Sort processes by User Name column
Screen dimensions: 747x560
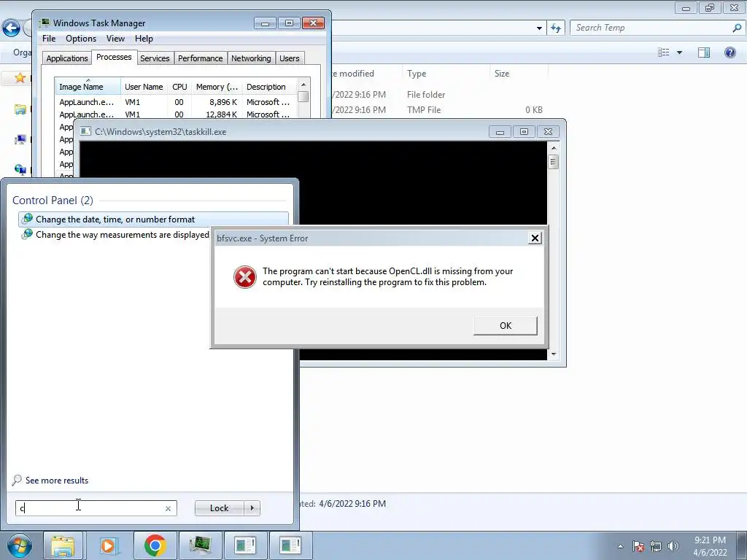point(144,87)
